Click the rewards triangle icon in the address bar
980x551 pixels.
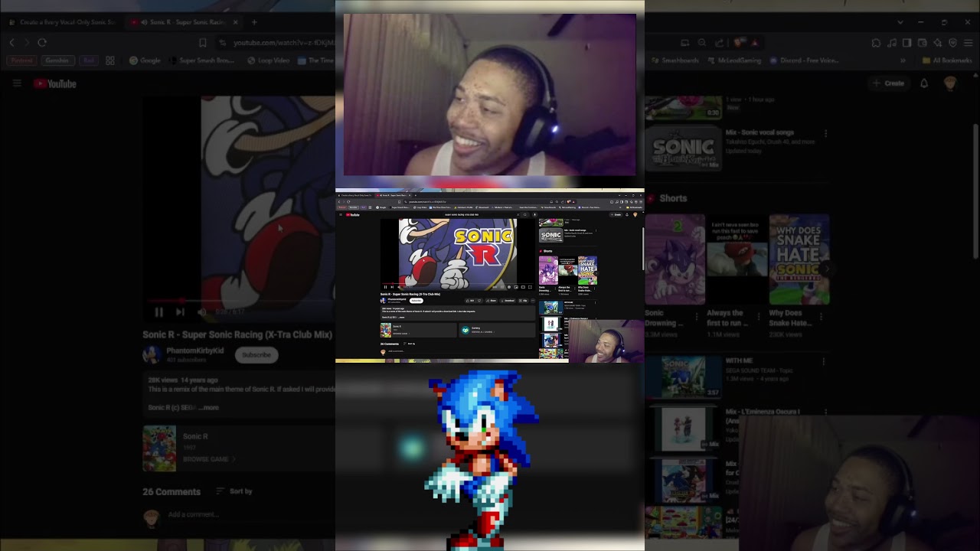[x=754, y=43]
